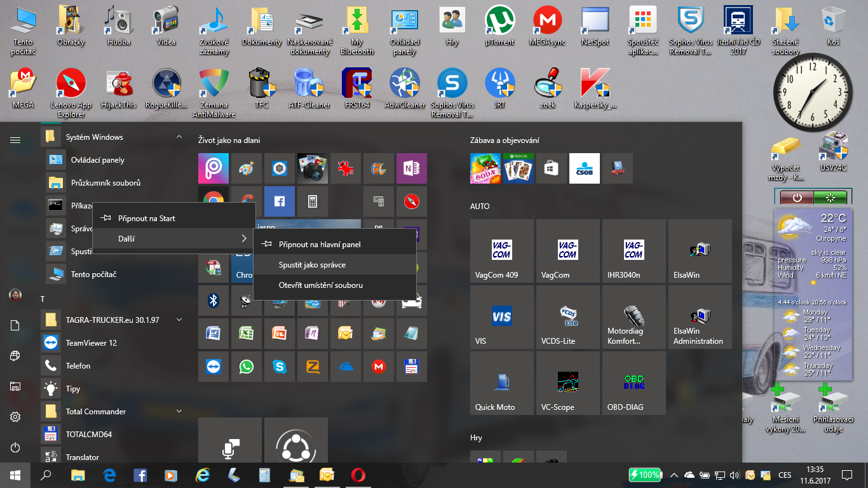Click "Otevřít umístění souboru" menu entry
This screenshot has height=488, width=868.
pyautogui.click(x=320, y=285)
